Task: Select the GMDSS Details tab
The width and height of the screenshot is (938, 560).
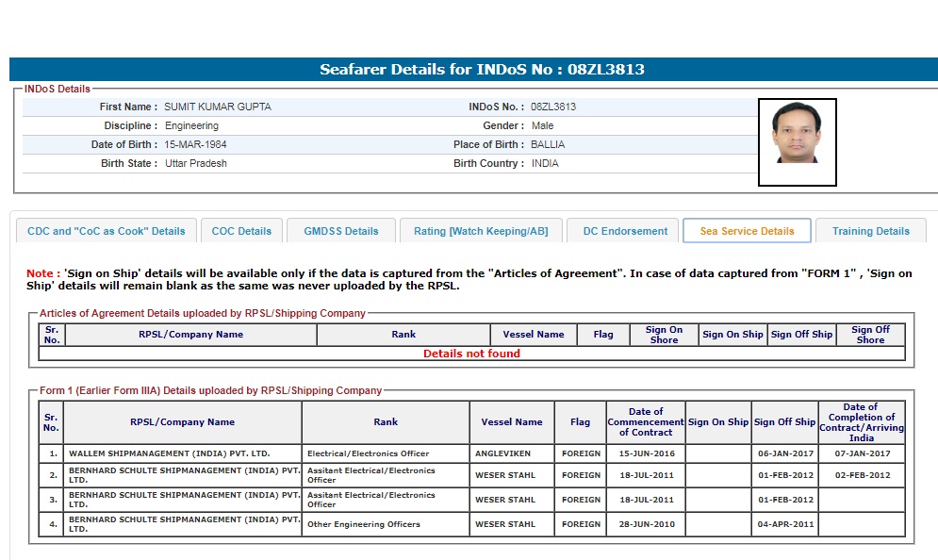Action: click(340, 231)
